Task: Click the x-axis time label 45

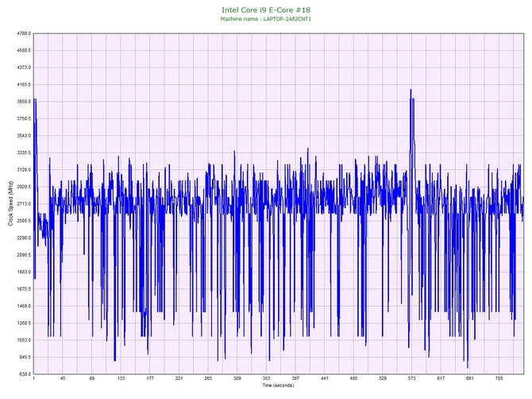Action: click(63, 378)
